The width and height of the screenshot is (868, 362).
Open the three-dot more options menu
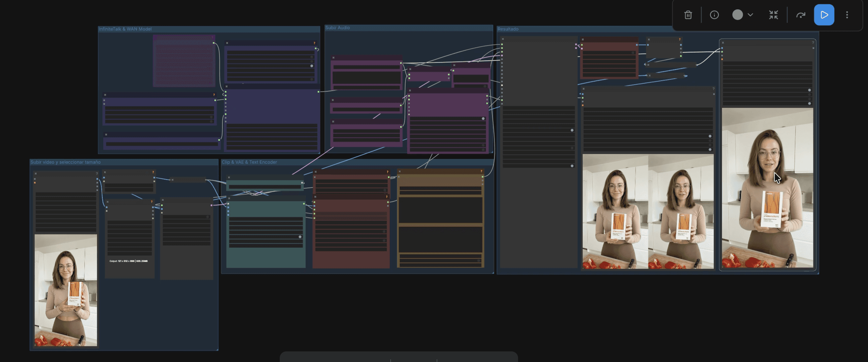point(847,15)
